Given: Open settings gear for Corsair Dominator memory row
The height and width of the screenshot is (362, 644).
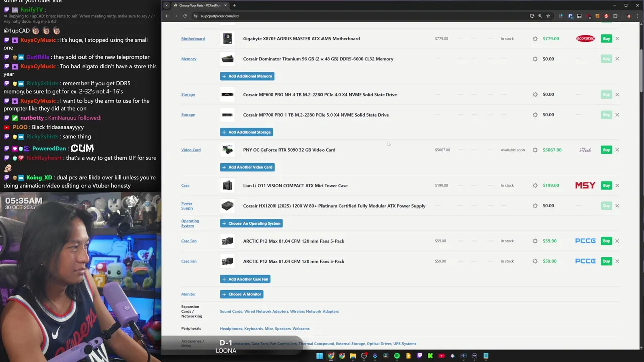Looking at the screenshot, I should 535,59.
